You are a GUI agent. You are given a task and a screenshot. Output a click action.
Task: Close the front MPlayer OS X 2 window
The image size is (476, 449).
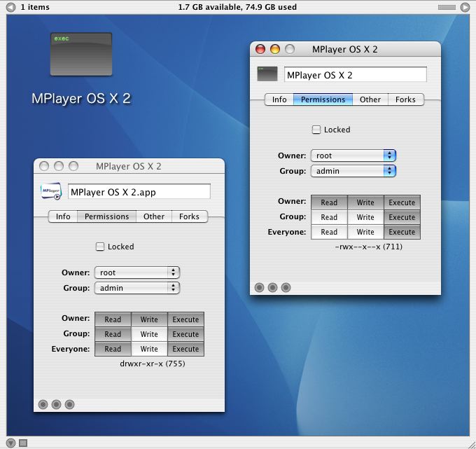click(260, 49)
